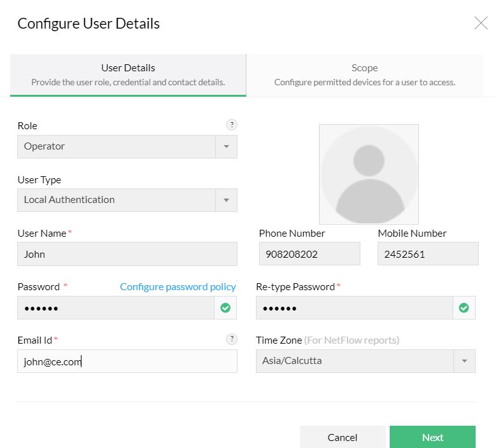Click the Email Id text field
496x448 pixels.
point(127,361)
